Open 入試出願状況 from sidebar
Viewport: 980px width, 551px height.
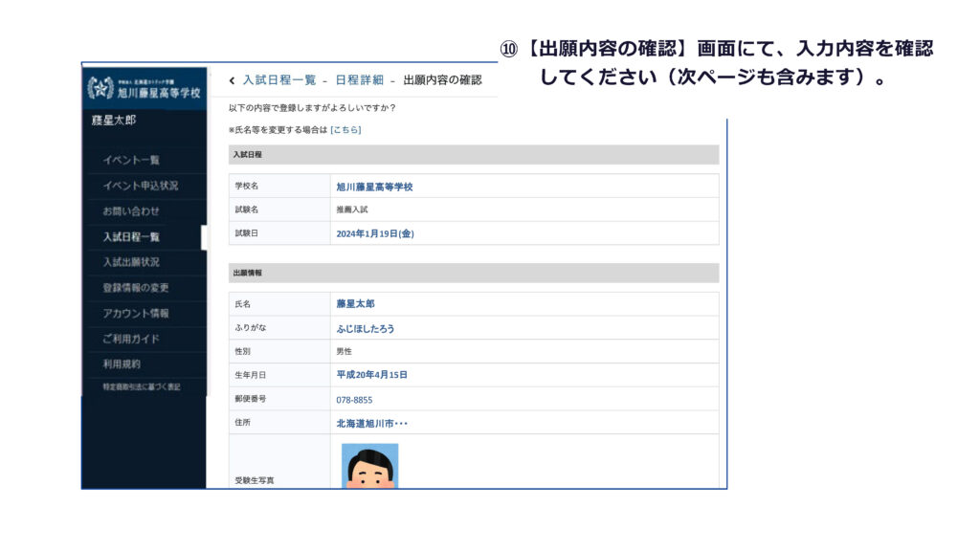coord(131,262)
